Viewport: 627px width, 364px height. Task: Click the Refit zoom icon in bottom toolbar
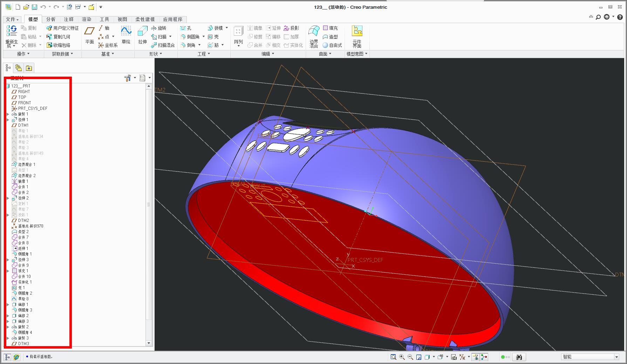[393, 357]
